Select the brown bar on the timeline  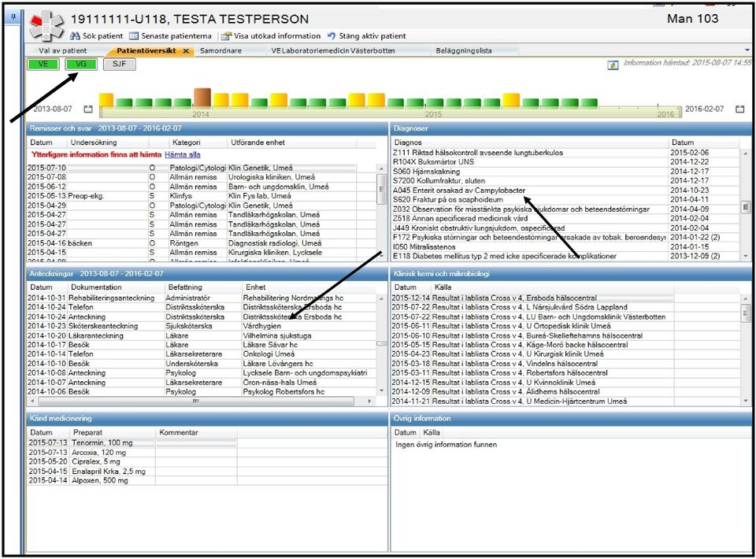click(202, 98)
